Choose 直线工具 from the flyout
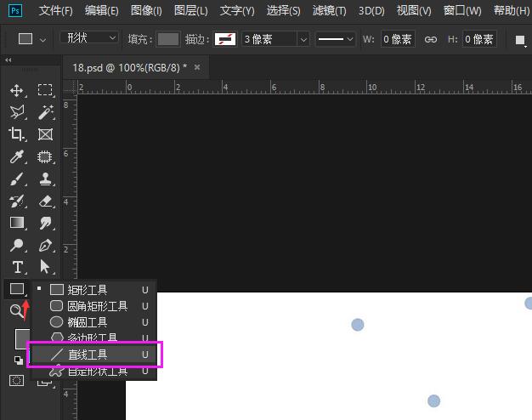Image resolution: width=532 pixels, height=420 pixels. tap(94, 355)
